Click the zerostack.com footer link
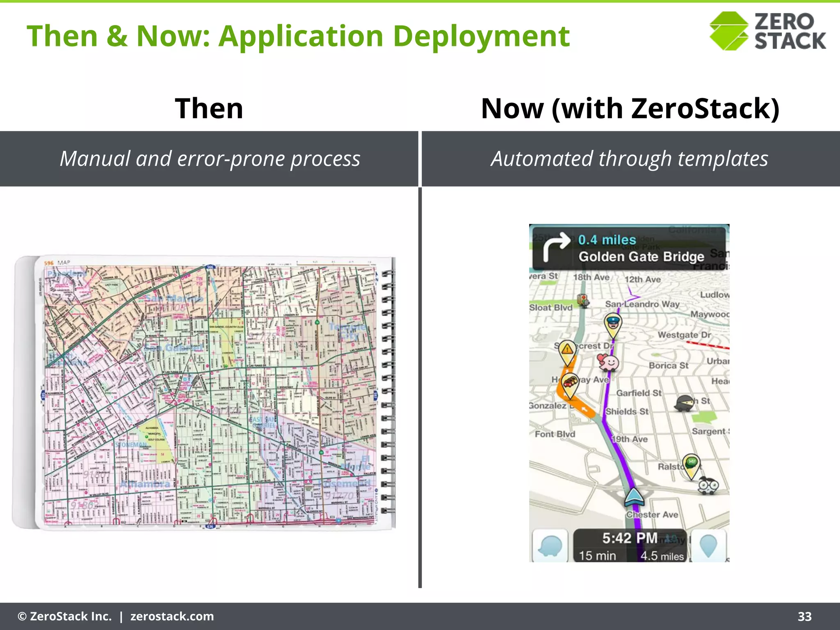This screenshot has width=840, height=630. (172, 616)
